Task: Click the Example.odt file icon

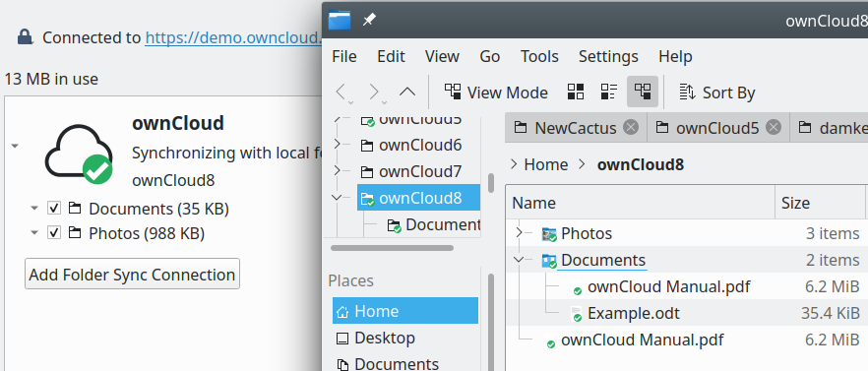Action: click(x=577, y=314)
